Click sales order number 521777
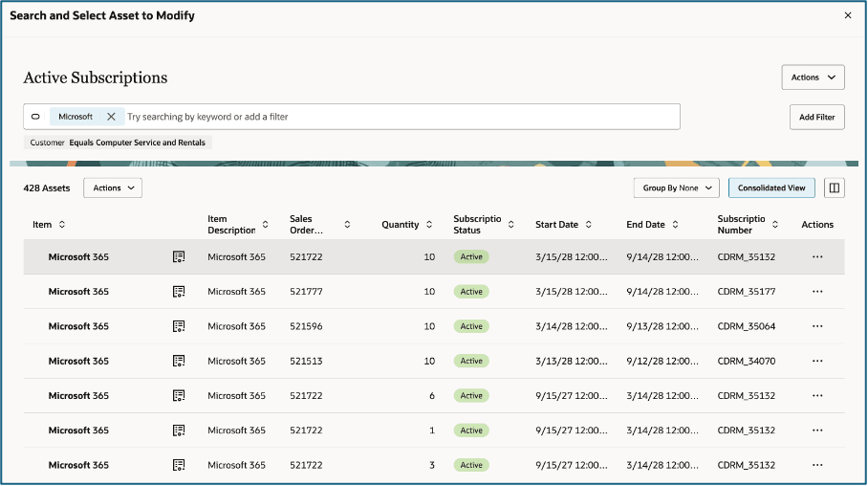Viewport: 868px width, 486px height. point(306,292)
